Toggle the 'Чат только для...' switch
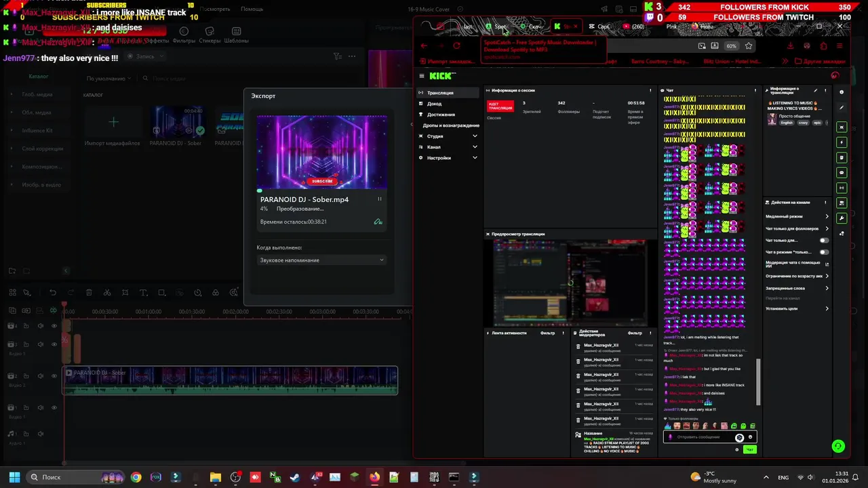The height and width of the screenshot is (488, 868). click(x=824, y=240)
